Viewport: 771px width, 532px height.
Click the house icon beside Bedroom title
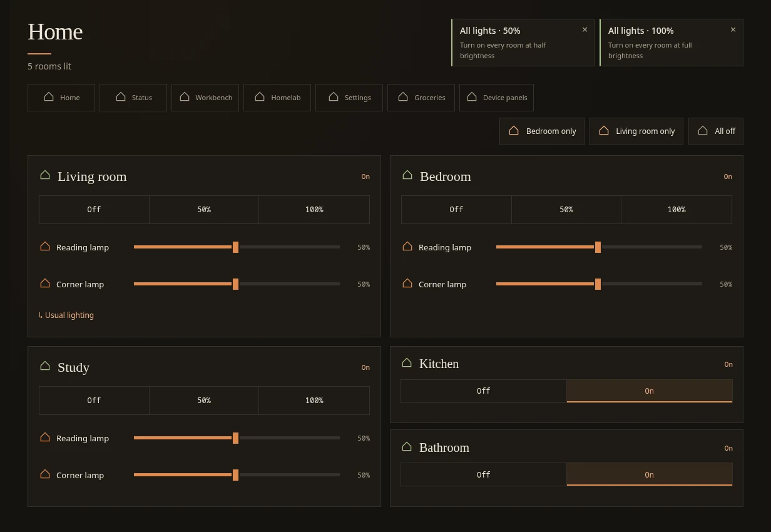407,175
